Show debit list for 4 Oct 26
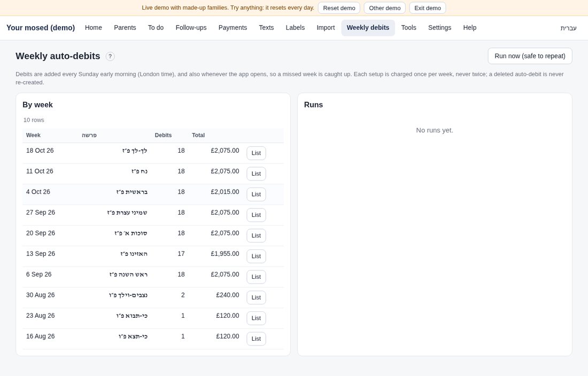 256,194
